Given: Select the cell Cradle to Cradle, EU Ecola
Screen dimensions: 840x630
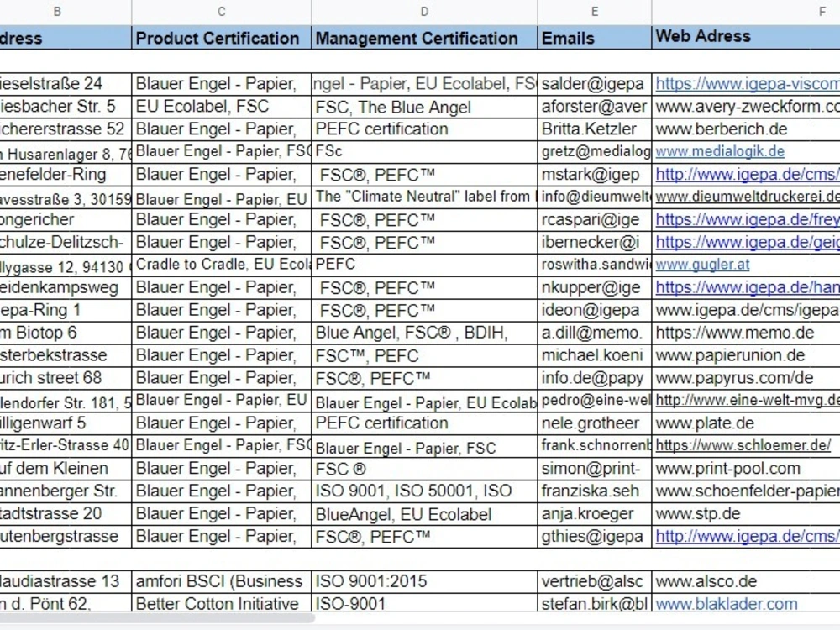Looking at the screenshot, I should [221, 265].
